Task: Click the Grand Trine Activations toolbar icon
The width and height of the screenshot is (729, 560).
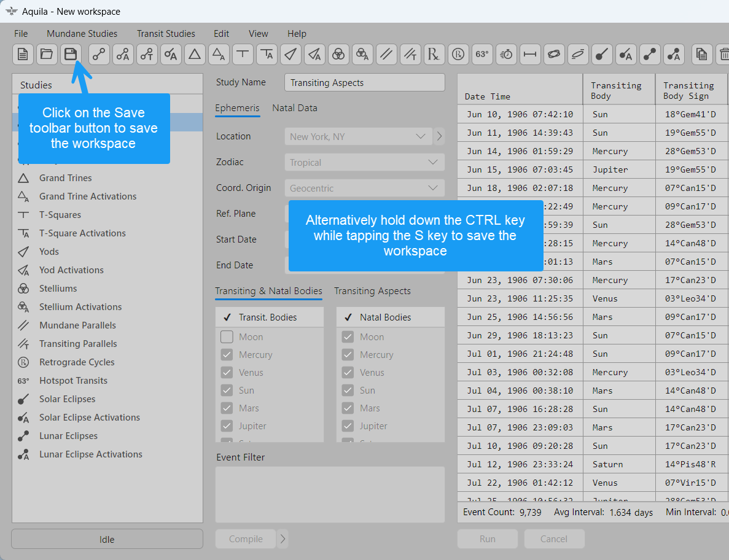Action: [219, 55]
